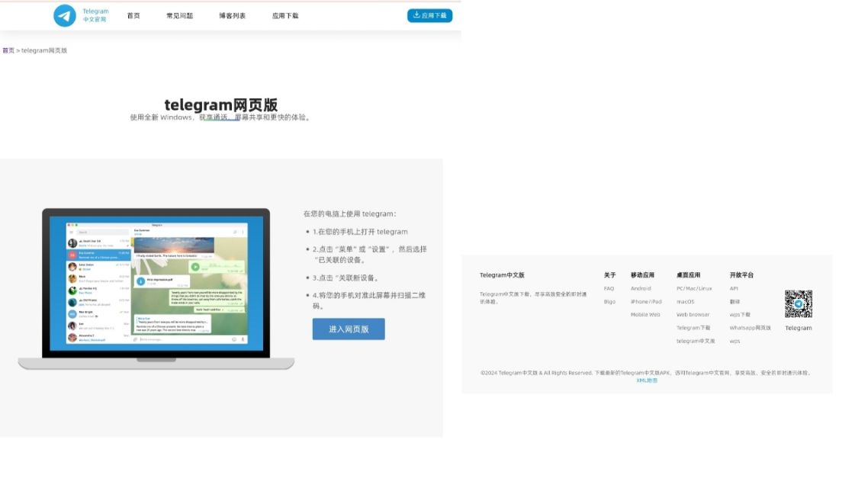Click the 桌面应用 footer column heading
Viewport: 868px width, 488px height.
coord(688,275)
